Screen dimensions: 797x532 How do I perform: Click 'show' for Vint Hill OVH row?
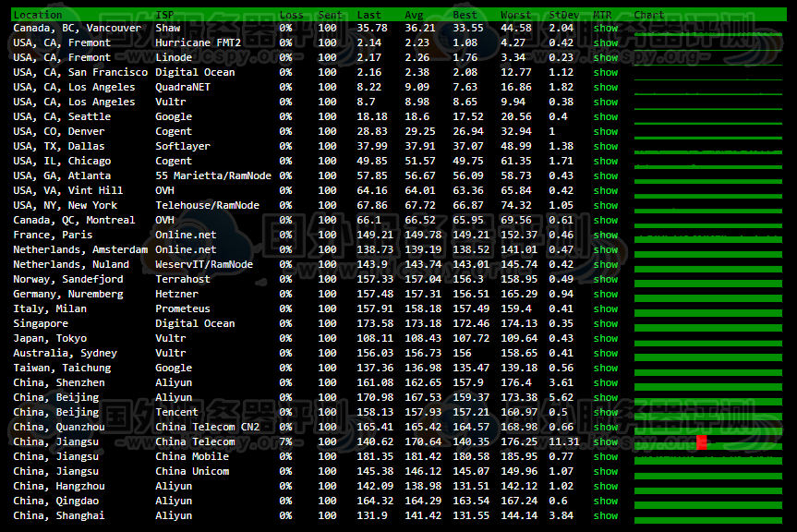pyautogui.click(x=606, y=190)
